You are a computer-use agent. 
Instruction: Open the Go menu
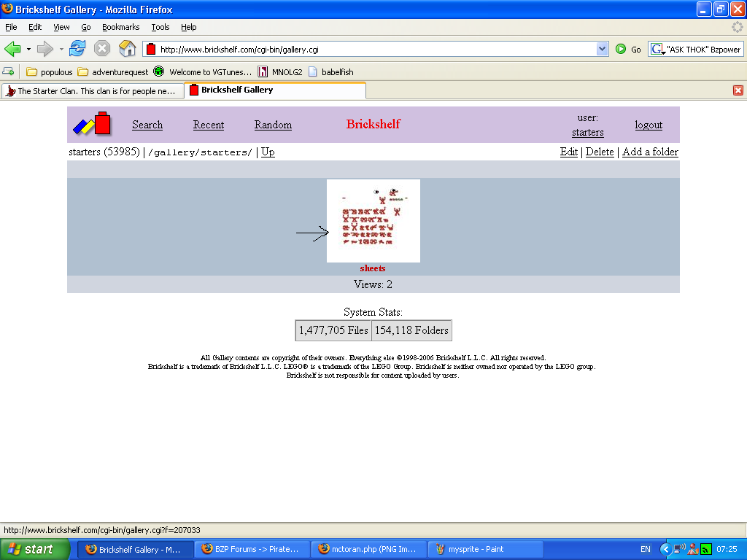tap(86, 27)
